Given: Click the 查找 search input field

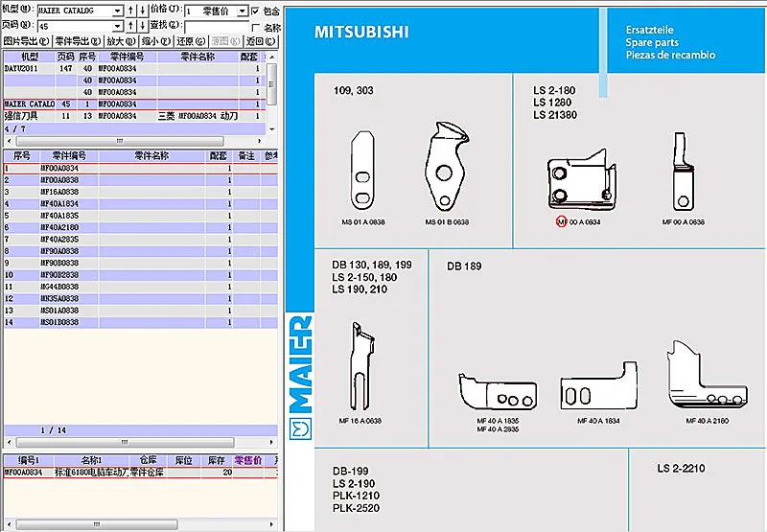Looking at the screenshot, I should (x=217, y=26).
